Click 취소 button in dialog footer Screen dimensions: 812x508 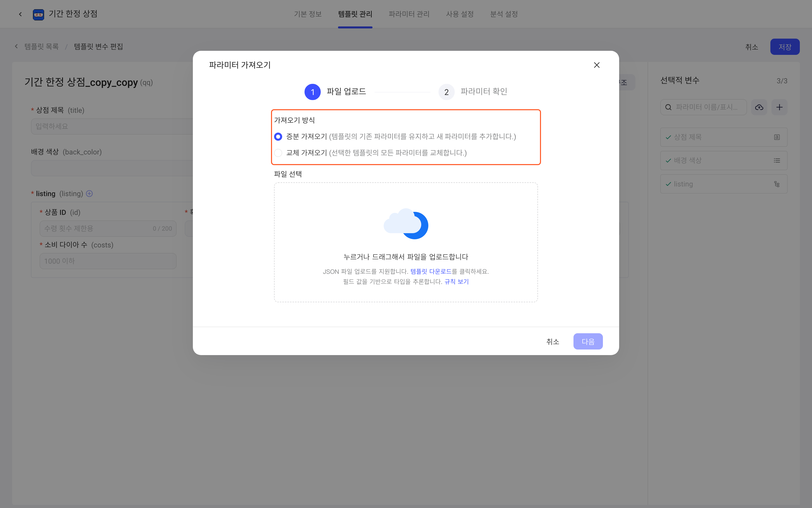553,341
